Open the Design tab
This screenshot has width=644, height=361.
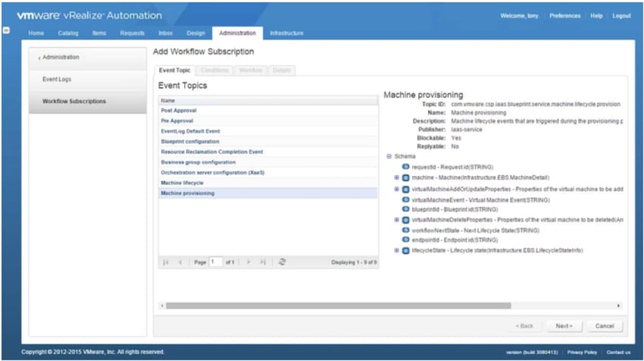click(195, 33)
